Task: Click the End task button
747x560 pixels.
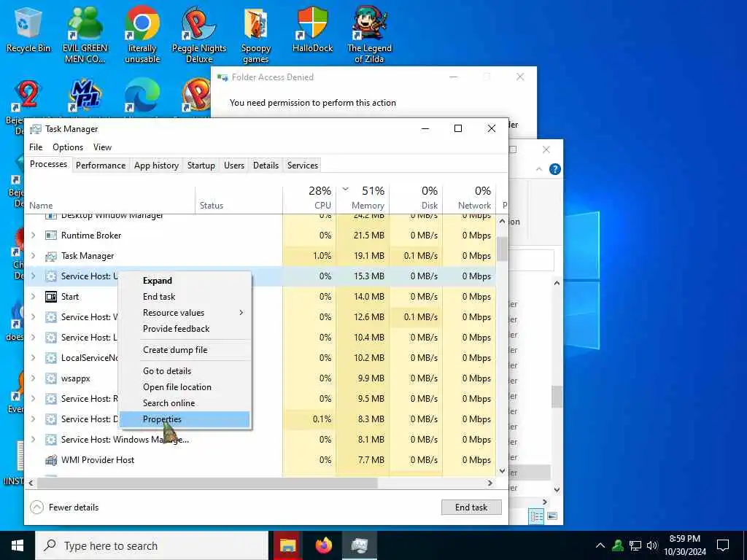Action: point(471,507)
